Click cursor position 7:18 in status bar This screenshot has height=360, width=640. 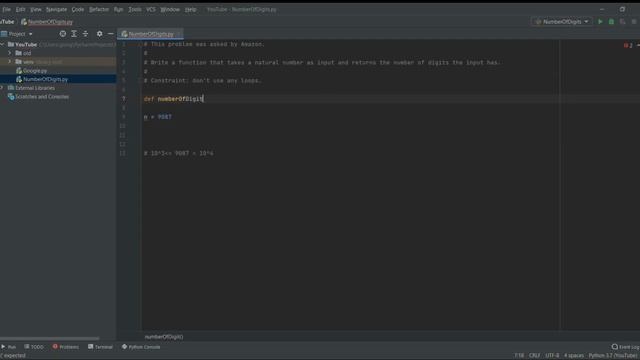(x=519, y=356)
